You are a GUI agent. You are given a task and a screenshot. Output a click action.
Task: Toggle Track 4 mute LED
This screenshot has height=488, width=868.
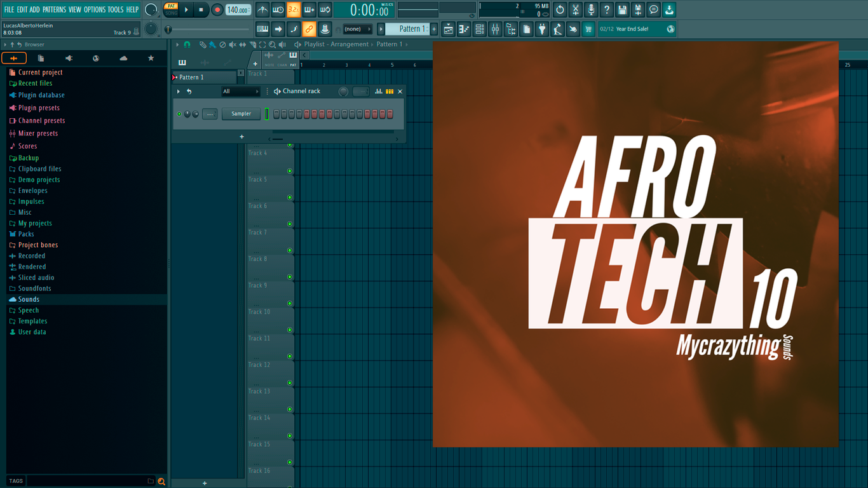click(x=290, y=171)
